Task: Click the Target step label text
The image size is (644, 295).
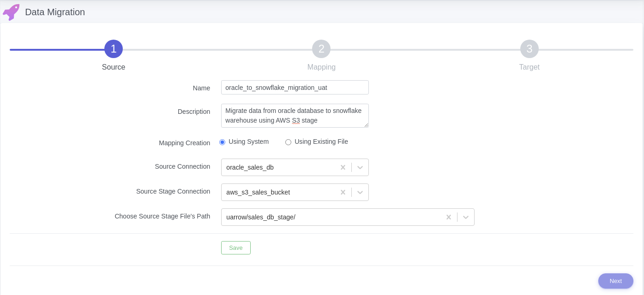Action: pos(530,67)
